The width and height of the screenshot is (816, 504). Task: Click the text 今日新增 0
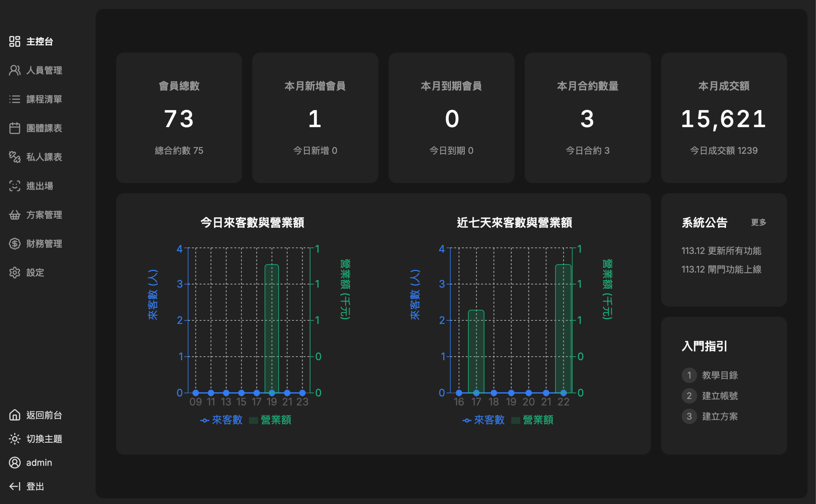pos(315,151)
